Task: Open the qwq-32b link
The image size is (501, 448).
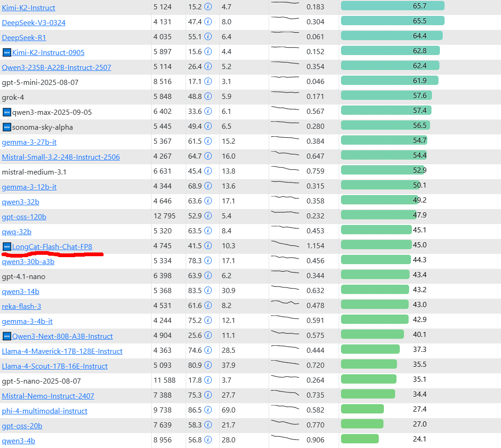Action: coord(17,231)
